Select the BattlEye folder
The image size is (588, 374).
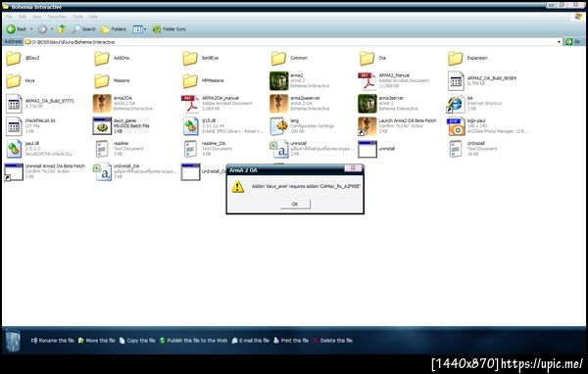pos(201,58)
